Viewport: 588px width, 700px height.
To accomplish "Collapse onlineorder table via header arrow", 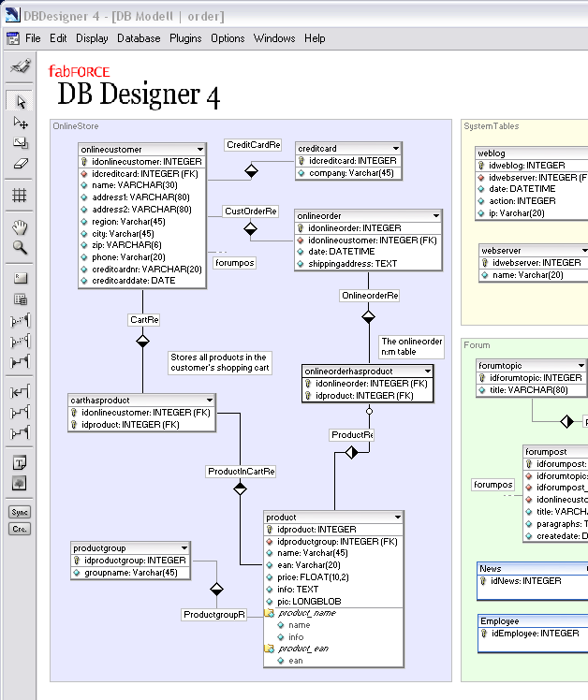I will click(436, 215).
